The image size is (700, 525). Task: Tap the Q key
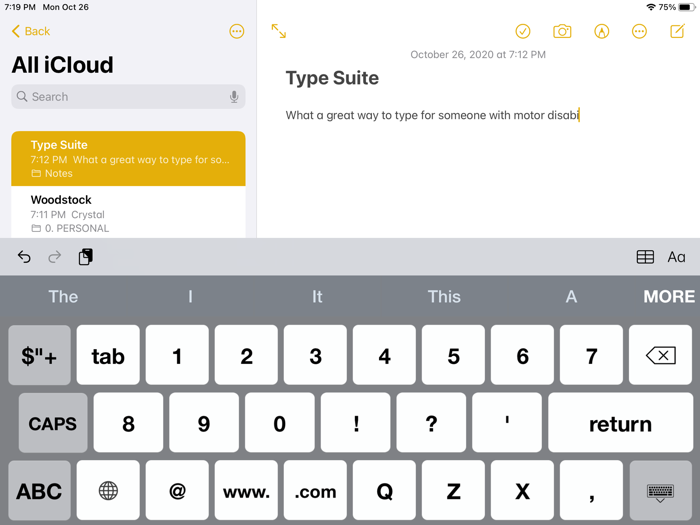(384, 491)
